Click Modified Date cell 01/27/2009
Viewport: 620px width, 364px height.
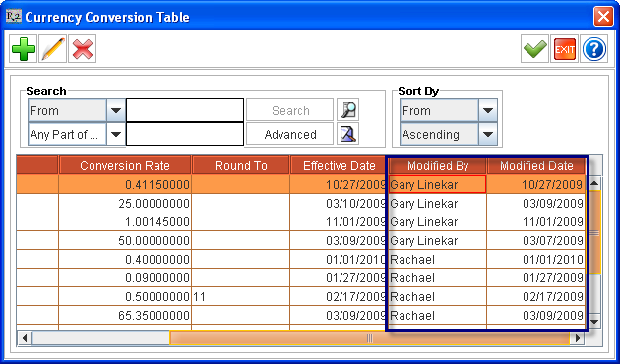(535, 277)
